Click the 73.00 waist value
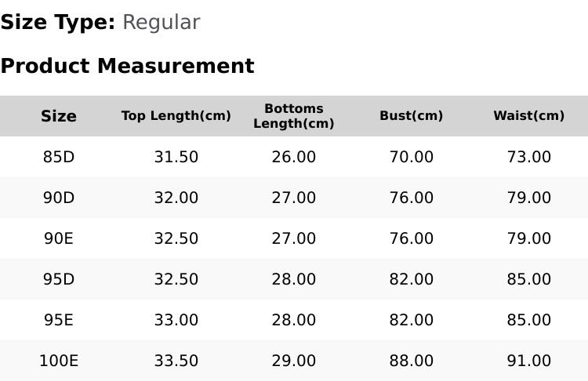Screen dimensions: 588x381 point(528,157)
